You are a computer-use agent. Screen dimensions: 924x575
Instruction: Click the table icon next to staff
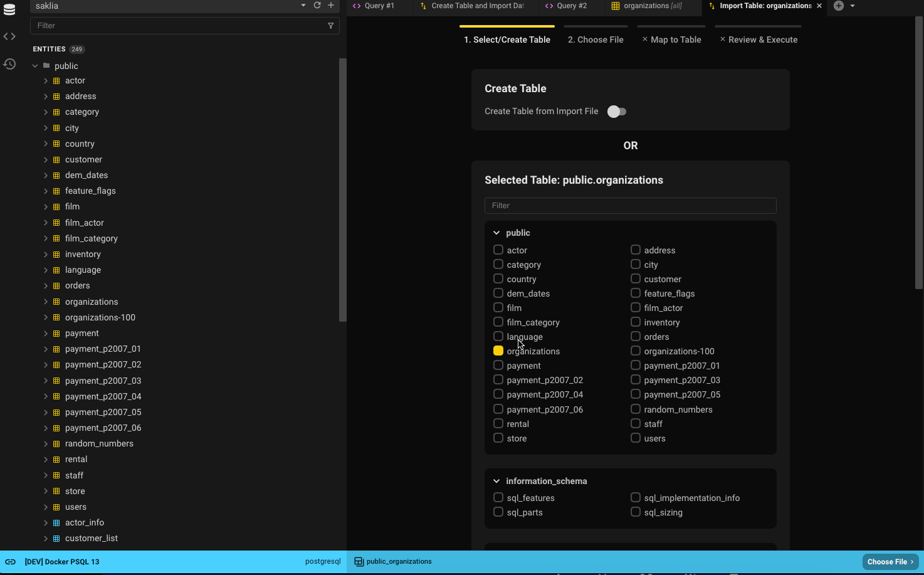pyautogui.click(x=56, y=476)
